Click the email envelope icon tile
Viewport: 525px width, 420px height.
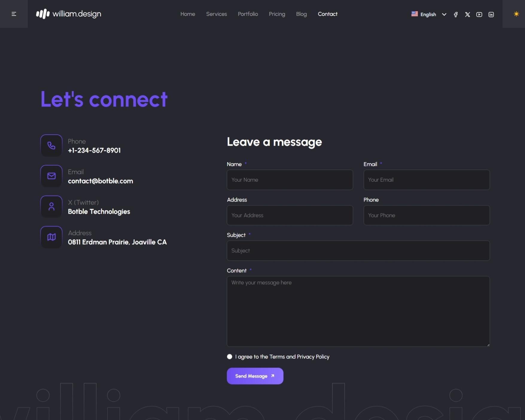(51, 176)
